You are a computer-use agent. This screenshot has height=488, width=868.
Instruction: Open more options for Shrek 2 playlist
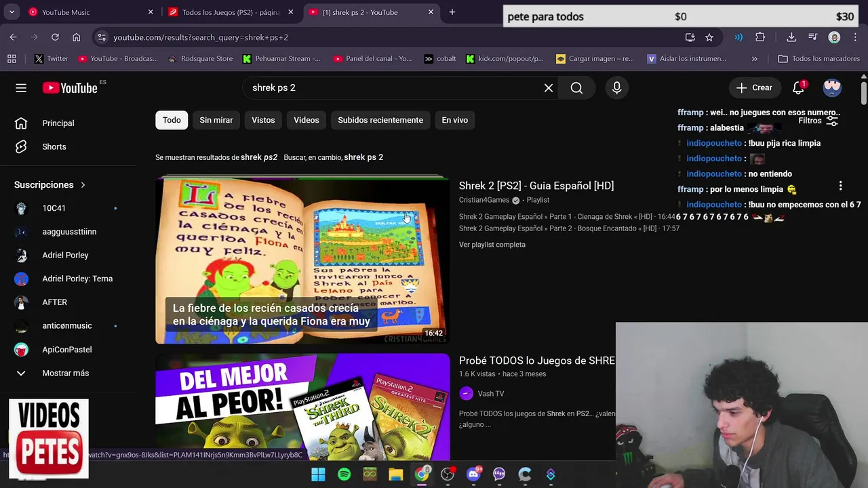pyautogui.click(x=840, y=186)
